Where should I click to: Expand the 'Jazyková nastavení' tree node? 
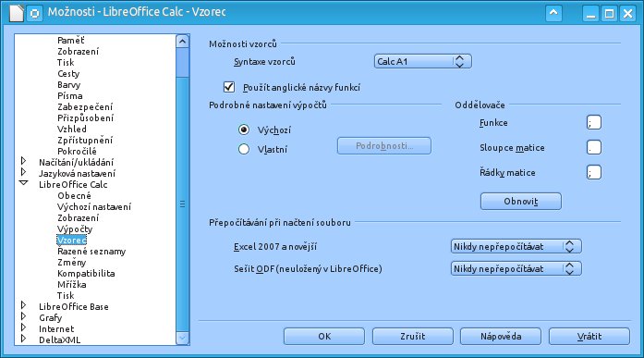point(23,172)
